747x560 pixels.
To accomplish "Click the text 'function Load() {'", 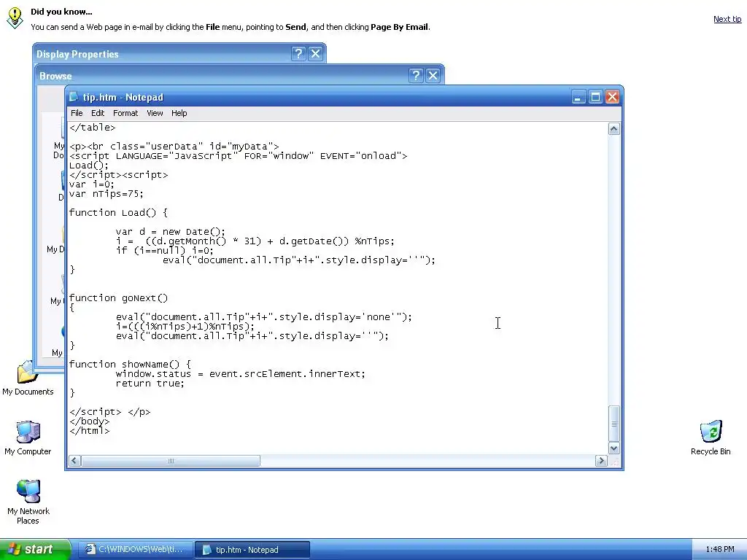I will [x=118, y=212].
